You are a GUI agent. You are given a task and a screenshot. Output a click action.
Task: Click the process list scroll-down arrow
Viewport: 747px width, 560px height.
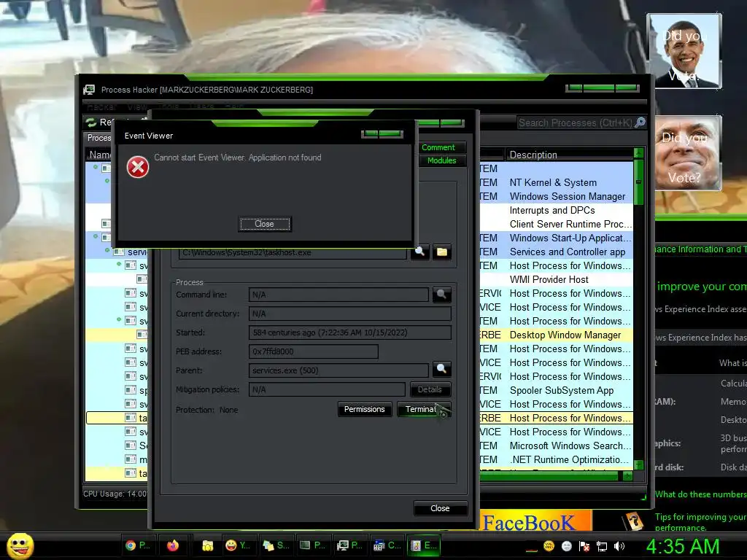tap(638, 464)
